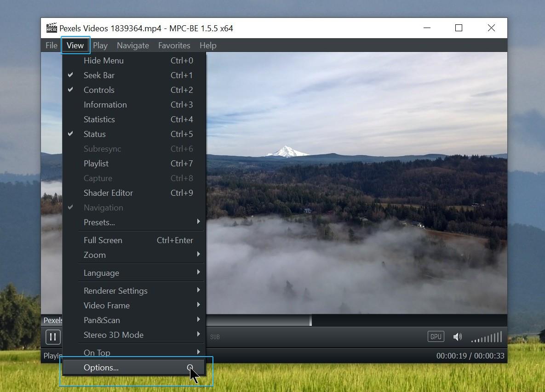Click the GPU status indicator
The width and height of the screenshot is (545, 392).
pos(435,336)
